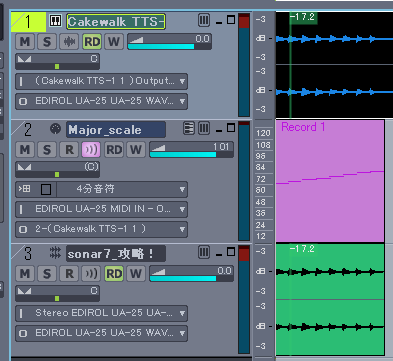Click the audio waveform icon on track 3
The image size is (393, 361).
pyautogui.click(x=55, y=253)
